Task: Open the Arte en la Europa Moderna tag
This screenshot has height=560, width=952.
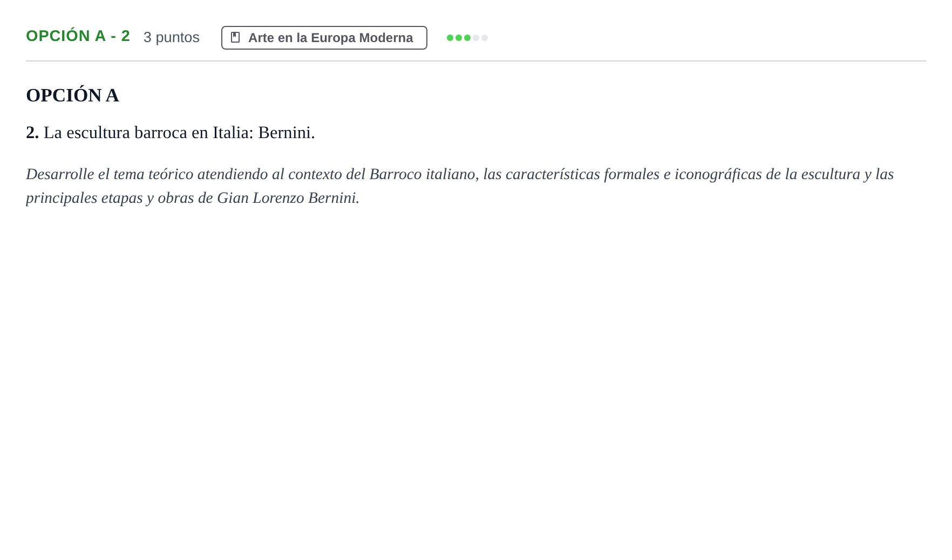Action: (324, 38)
